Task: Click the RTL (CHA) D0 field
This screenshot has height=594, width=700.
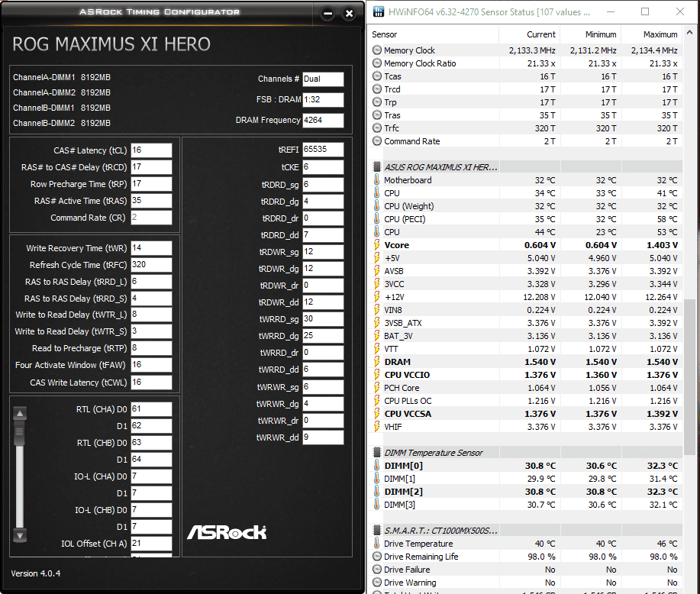Action: click(151, 409)
